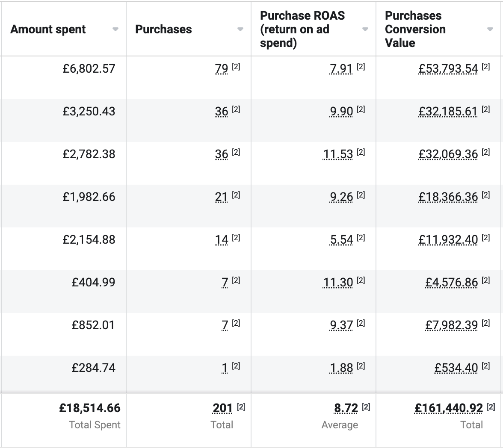Click the footnote marker beside £53,793.54

(x=485, y=67)
